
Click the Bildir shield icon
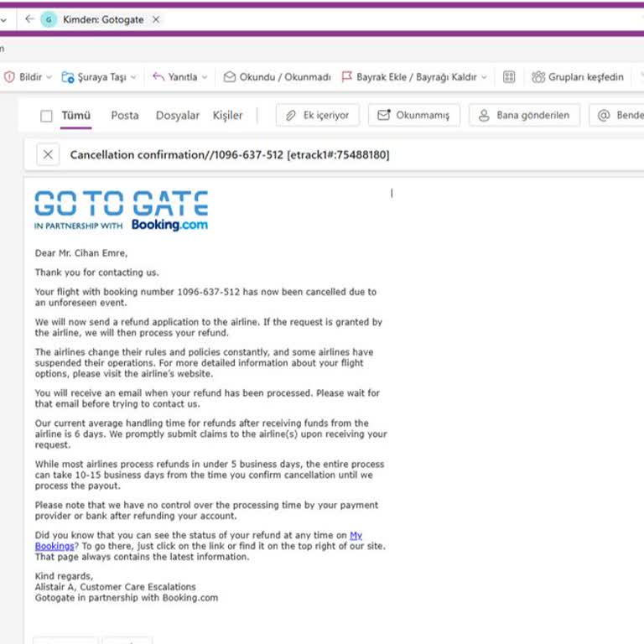[9, 77]
